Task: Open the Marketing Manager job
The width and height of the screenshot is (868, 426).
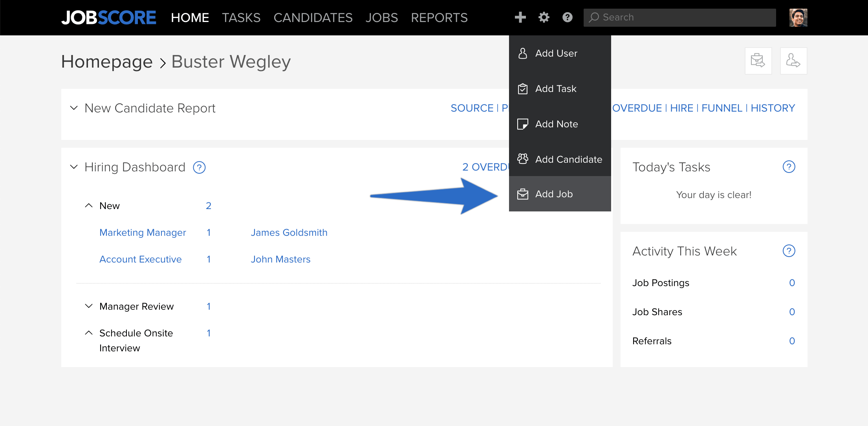Action: click(x=143, y=233)
